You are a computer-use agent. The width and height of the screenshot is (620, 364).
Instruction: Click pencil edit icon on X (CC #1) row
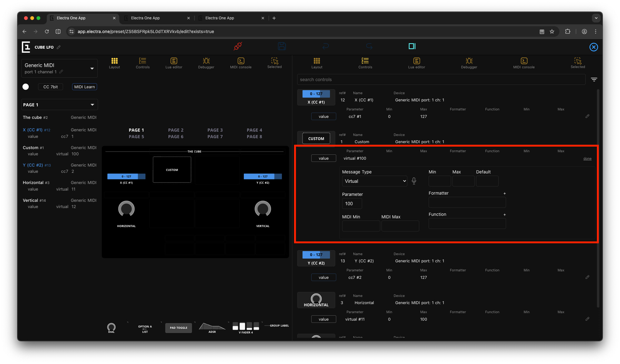point(587,116)
